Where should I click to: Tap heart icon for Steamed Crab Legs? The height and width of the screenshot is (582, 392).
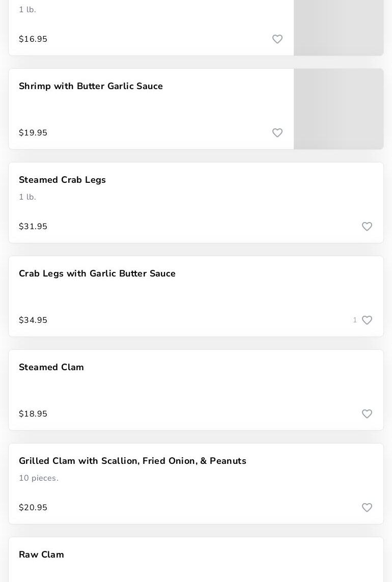(367, 227)
